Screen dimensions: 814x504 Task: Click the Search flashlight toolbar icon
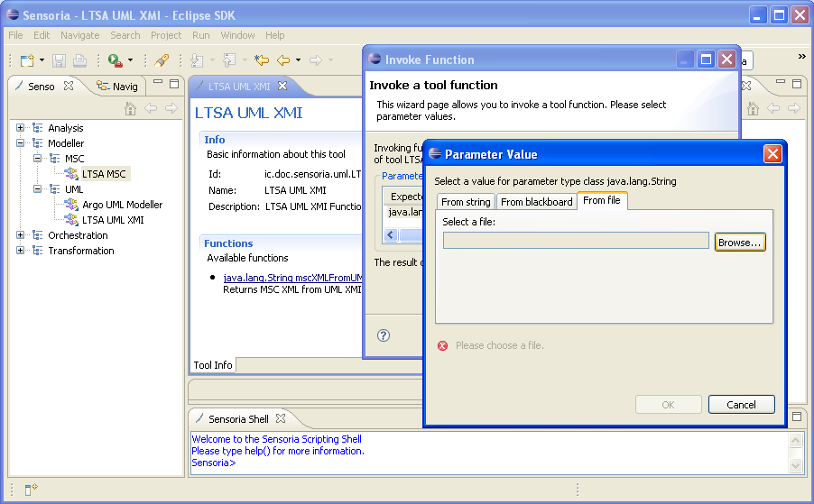pyautogui.click(x=162, y=60)
